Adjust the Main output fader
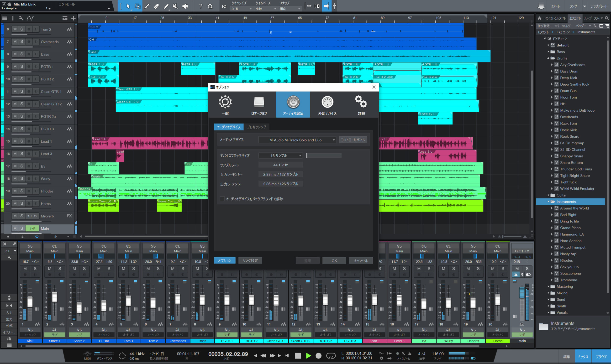The height and width of the screenshot is (364, 611). [522, 293]
